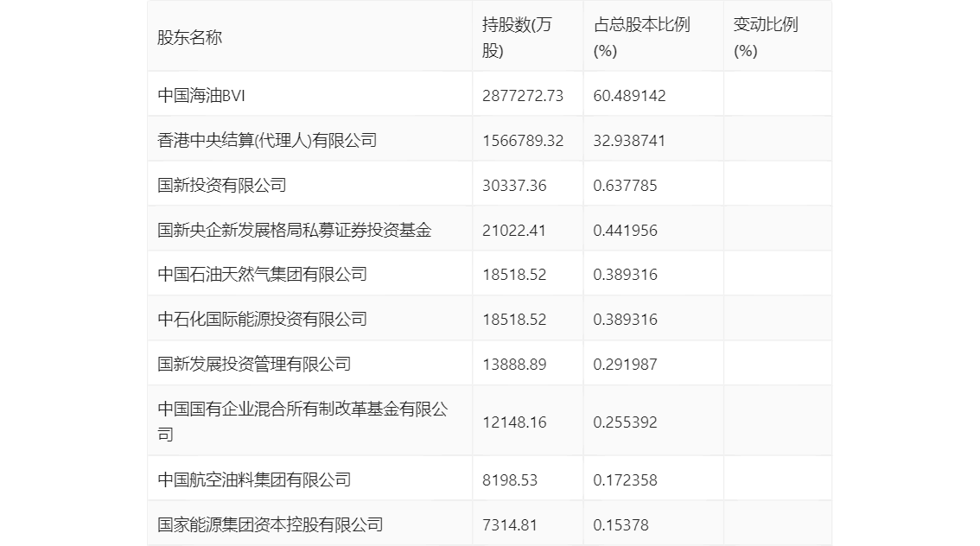Select 国新央企新发展格局私募证券投资基金 row name
Image resolution: width=980 pixels, height=546 pixels.
(x=295, y=231)
